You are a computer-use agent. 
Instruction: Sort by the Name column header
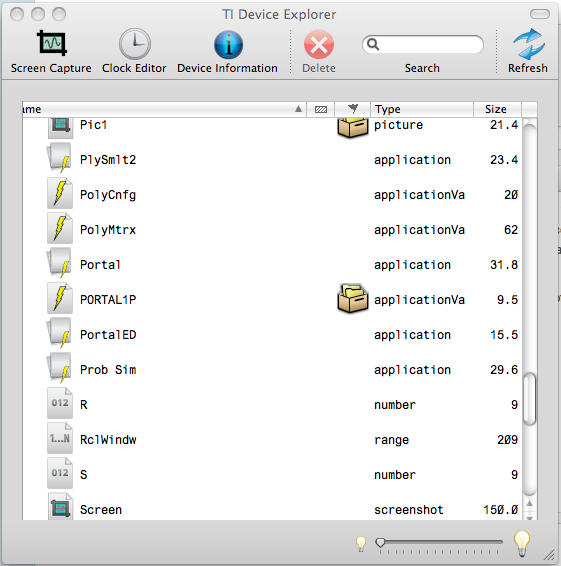[x=164, y=109]
